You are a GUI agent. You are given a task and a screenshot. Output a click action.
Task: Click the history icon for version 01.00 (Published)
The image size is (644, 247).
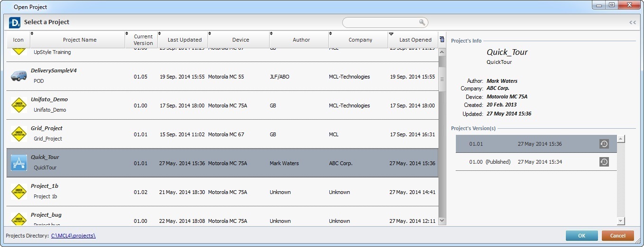click(604, 162)
